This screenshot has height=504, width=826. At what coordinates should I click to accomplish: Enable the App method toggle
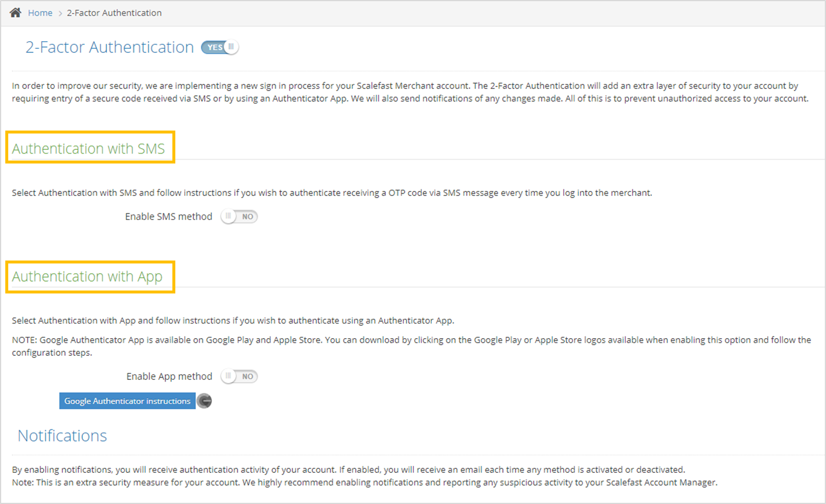(x=239, y=376)
